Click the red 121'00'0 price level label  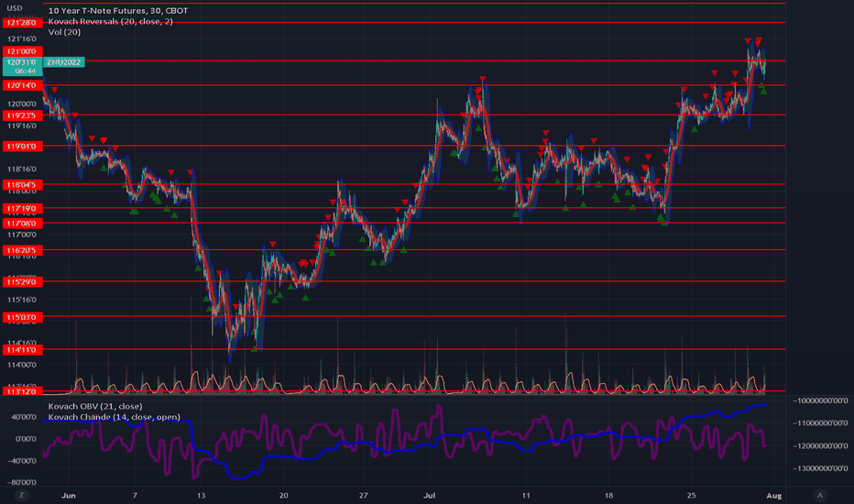click(x=22, y=51)
